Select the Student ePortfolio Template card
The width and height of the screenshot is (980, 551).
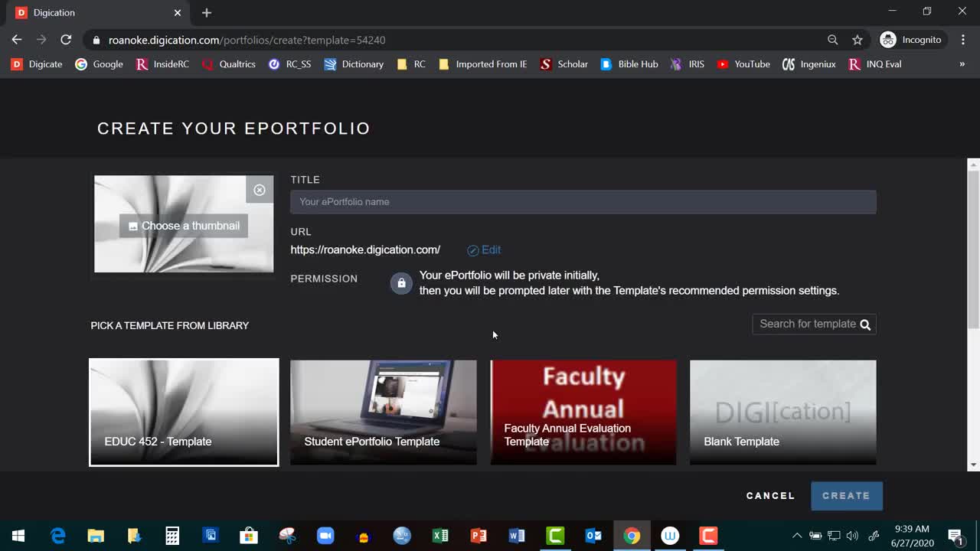tap(384, 412)
